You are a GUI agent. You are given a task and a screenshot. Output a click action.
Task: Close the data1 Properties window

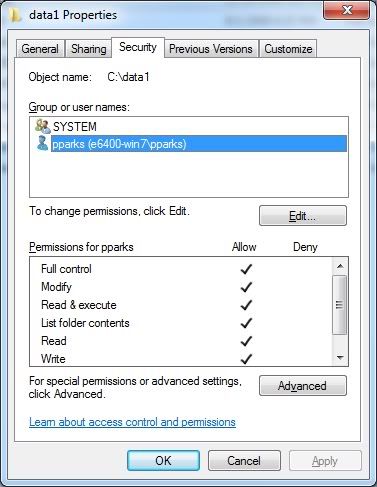[346, 11]
